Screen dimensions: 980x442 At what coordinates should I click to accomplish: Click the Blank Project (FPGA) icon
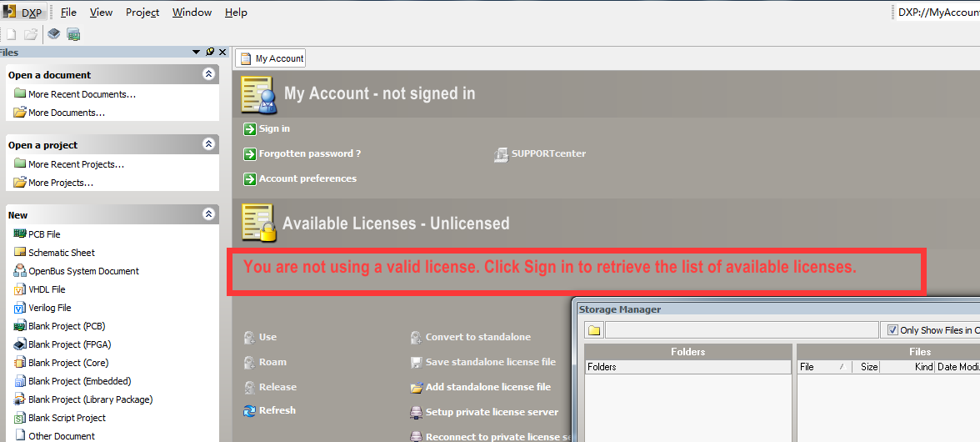19,344
